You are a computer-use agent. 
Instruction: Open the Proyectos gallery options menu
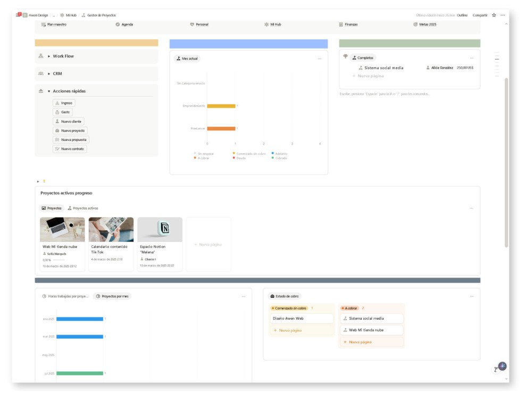[x=471, y=209]
